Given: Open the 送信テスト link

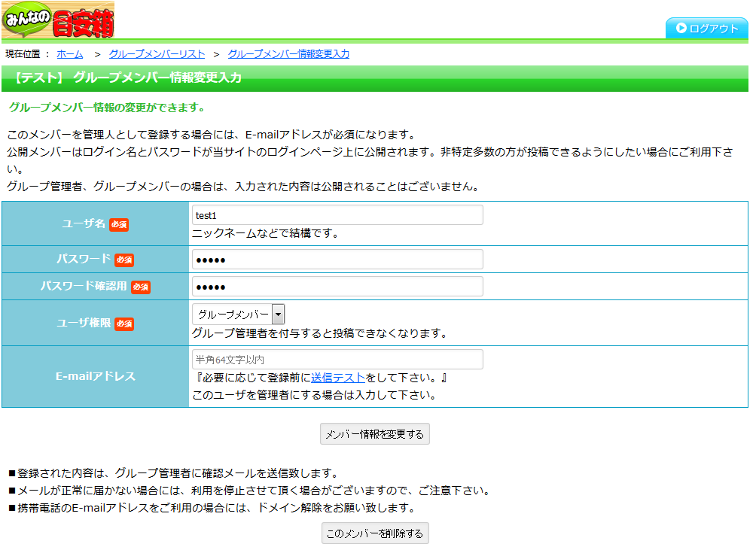Looking at the screenshot, I should point(337,378).
